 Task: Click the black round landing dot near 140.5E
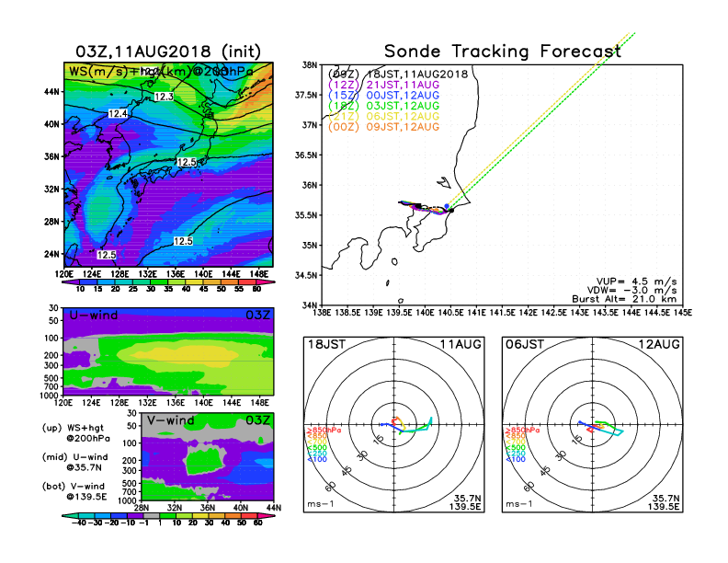(451, 211)
